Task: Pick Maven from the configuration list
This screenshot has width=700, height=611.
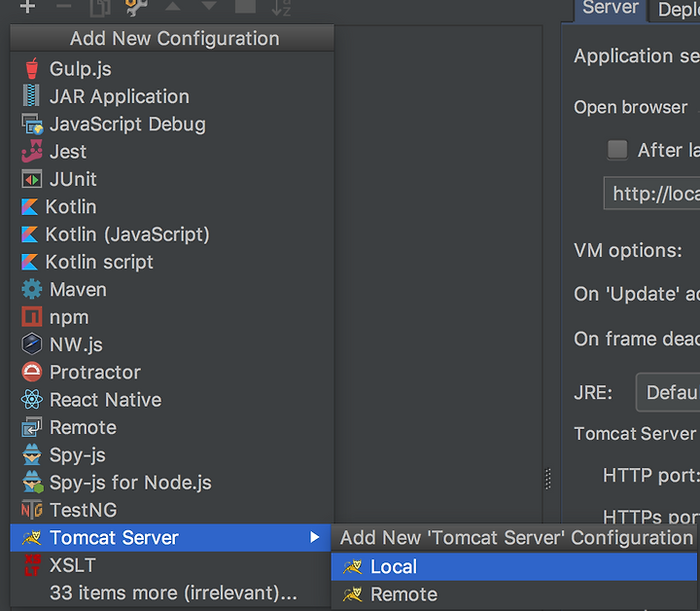Action: (172, 289)
